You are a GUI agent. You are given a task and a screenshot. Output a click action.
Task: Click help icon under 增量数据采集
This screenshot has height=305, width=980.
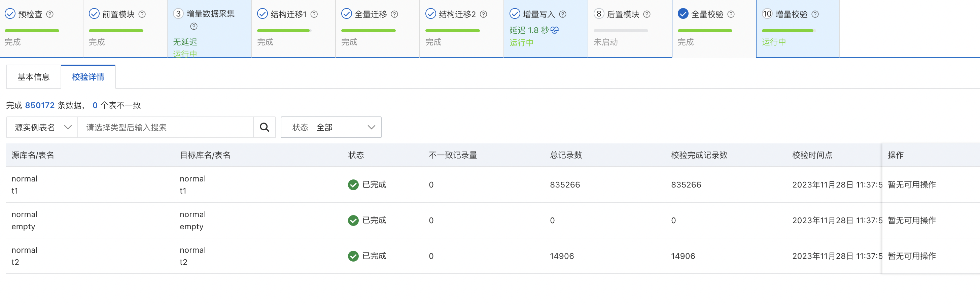[194, 26]
